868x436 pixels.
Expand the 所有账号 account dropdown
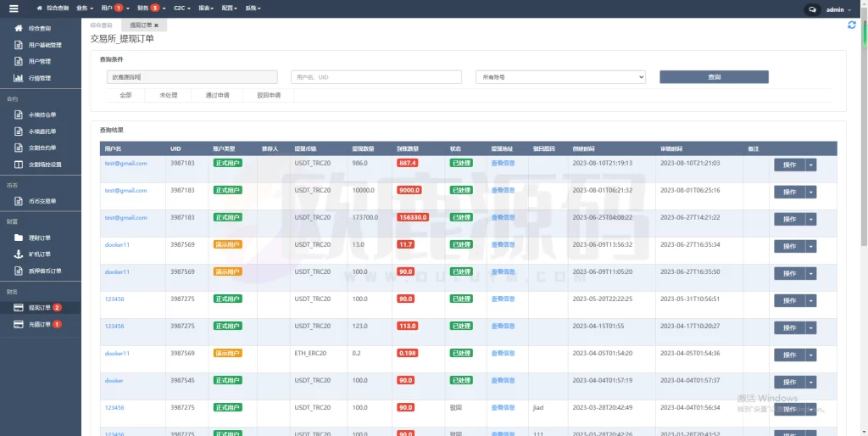tap(560, 77)
